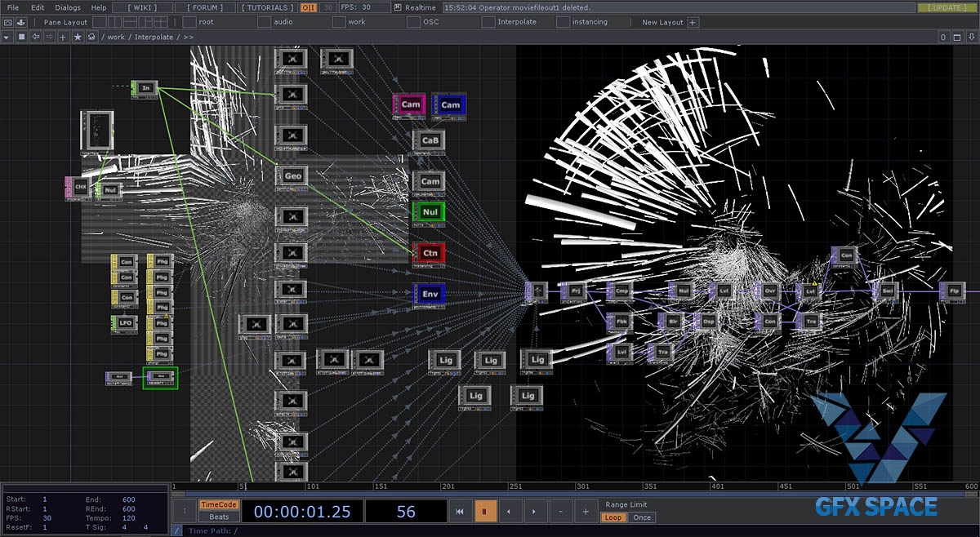The height and width of the screenshot is (537, 980).
Task: Add a new layout with plus button
Action: pos(693,22)
